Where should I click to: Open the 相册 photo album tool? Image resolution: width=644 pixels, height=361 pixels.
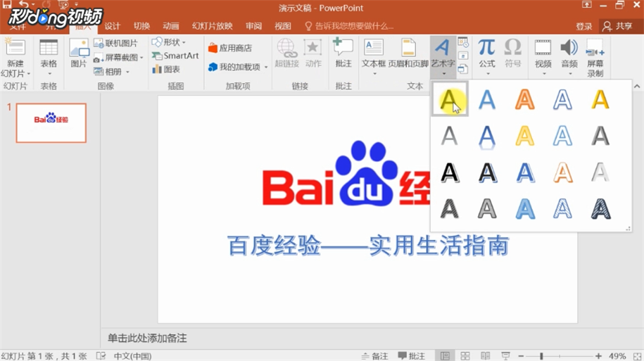(111, 72)
